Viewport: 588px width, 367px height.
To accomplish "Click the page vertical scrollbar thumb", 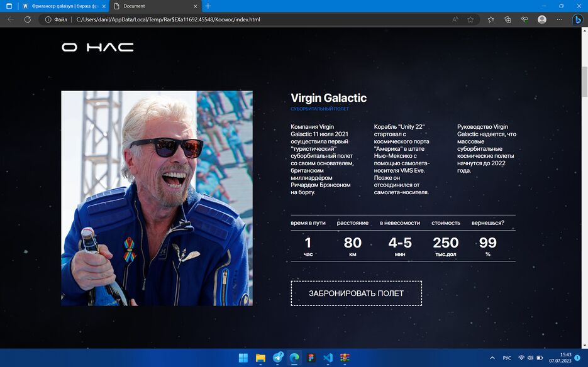I will (x=585, y=82).
